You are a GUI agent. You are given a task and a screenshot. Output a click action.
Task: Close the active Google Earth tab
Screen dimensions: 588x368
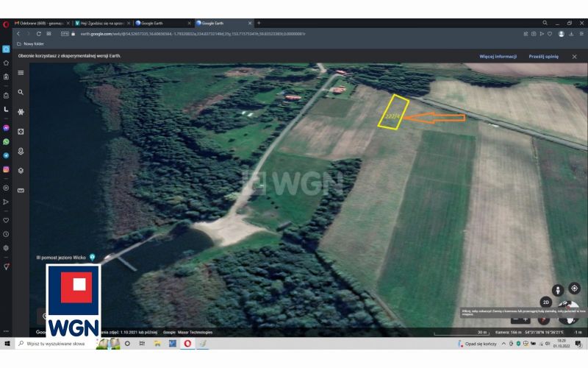[x=250, y=24]
